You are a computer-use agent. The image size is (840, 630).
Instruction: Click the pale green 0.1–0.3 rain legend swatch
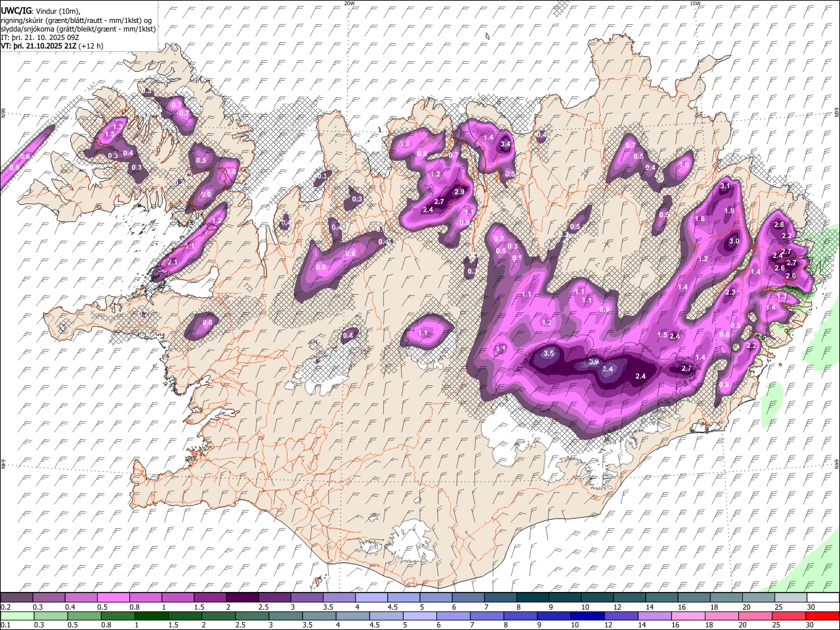[17, 616]
